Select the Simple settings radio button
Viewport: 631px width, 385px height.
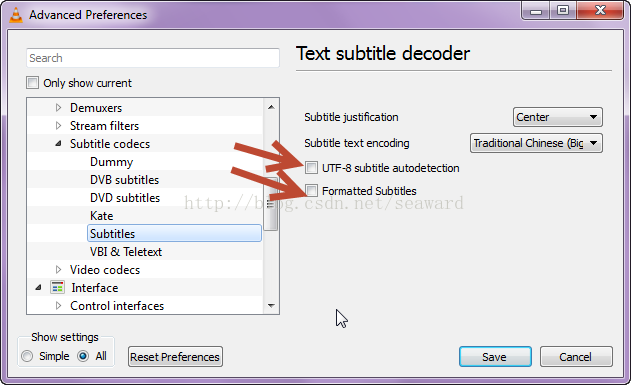[27, 356]
